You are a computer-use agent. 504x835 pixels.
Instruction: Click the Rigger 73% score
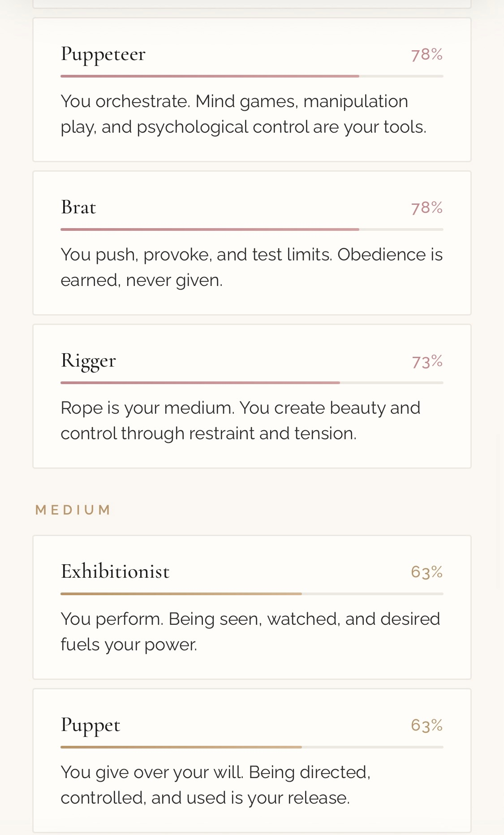coord(427,361)
